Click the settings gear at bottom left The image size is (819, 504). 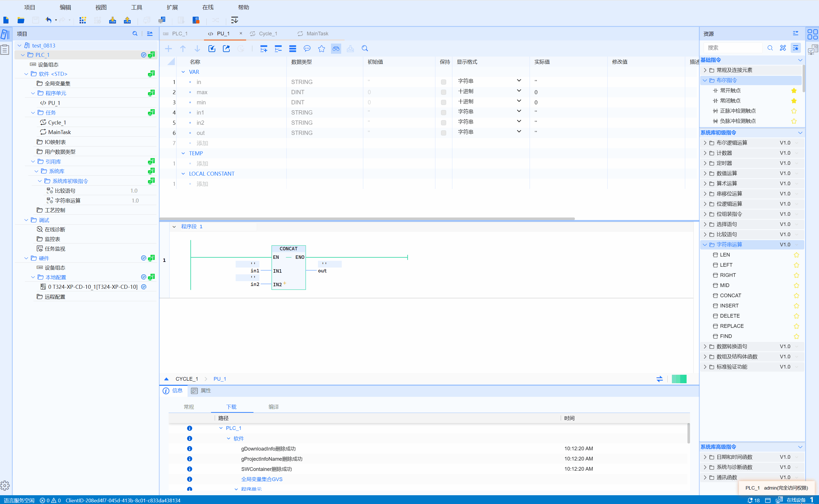coord(5,485)
